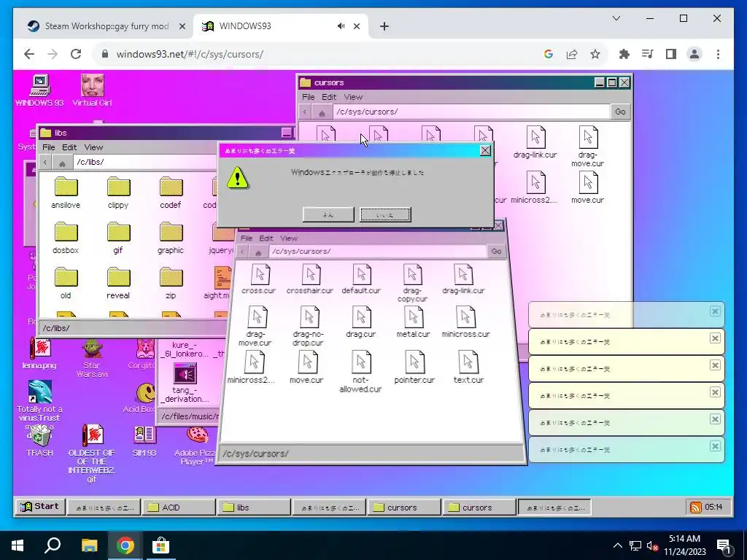Select drag.cur file icon
747x560 pixels.
tap(360, 322)
